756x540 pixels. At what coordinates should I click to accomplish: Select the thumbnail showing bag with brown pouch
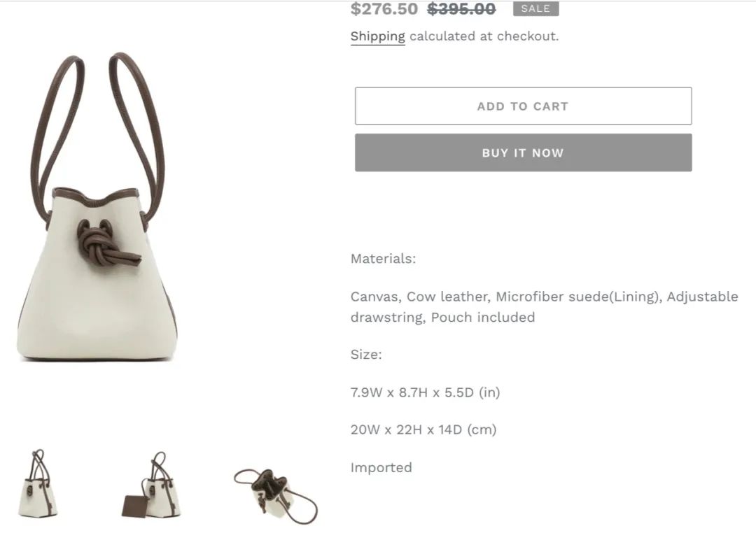click(151, 485)
